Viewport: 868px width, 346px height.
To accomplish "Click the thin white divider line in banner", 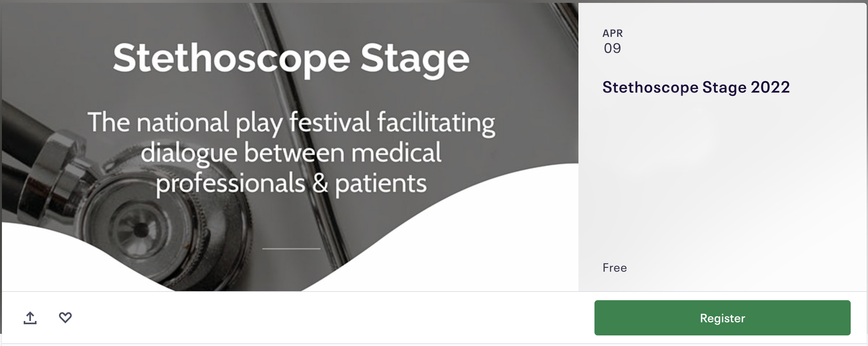I will point(291,249).
